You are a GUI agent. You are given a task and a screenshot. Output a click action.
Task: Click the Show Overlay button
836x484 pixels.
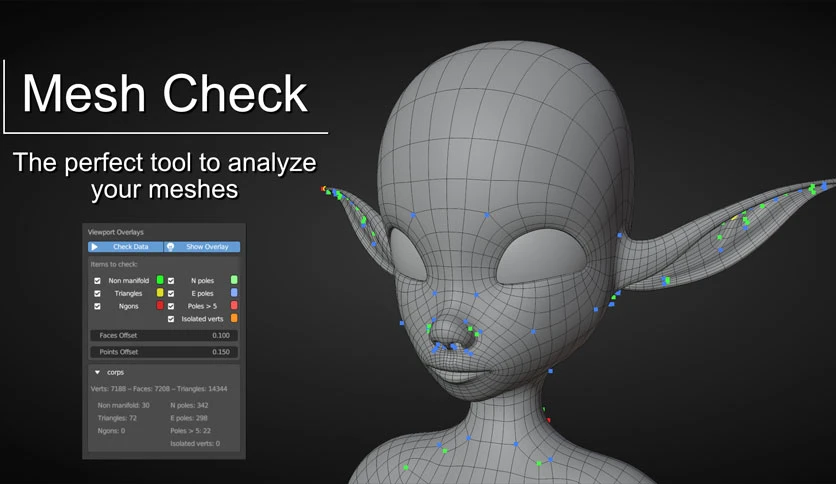202,247
